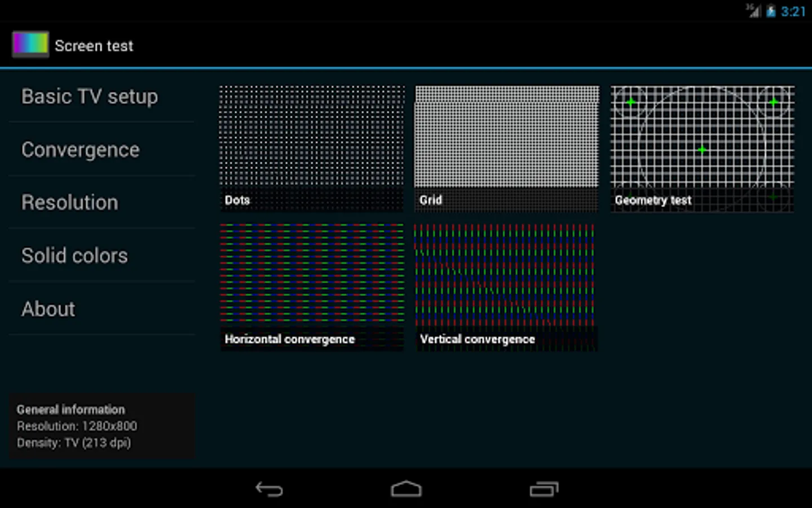Open the Horizontal convergence pattern
The height and width of the screenshot is (508, 812).
click(x=312, y=287)
